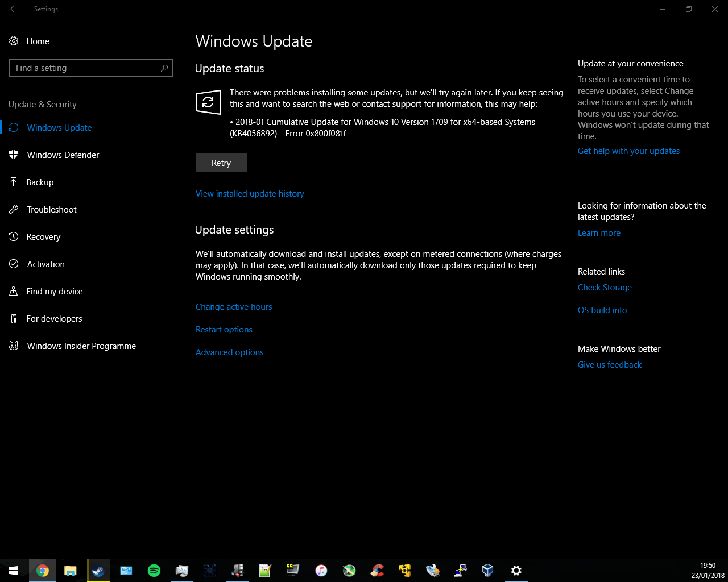Click the search magnifier in Find a setting

(164, 68)
